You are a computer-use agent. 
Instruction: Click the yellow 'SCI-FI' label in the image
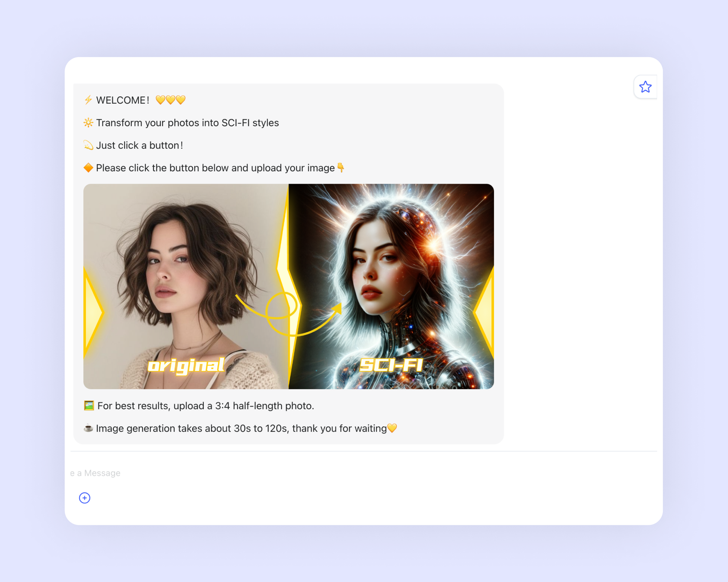coord(391,365)
